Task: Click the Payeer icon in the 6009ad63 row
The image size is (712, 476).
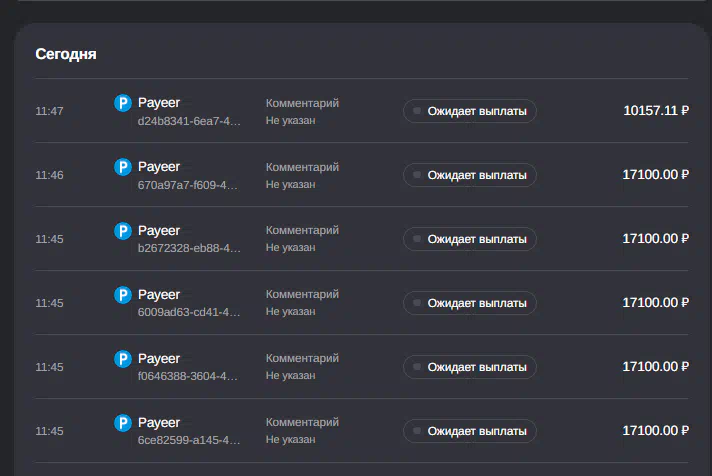Action: (123, 295)
